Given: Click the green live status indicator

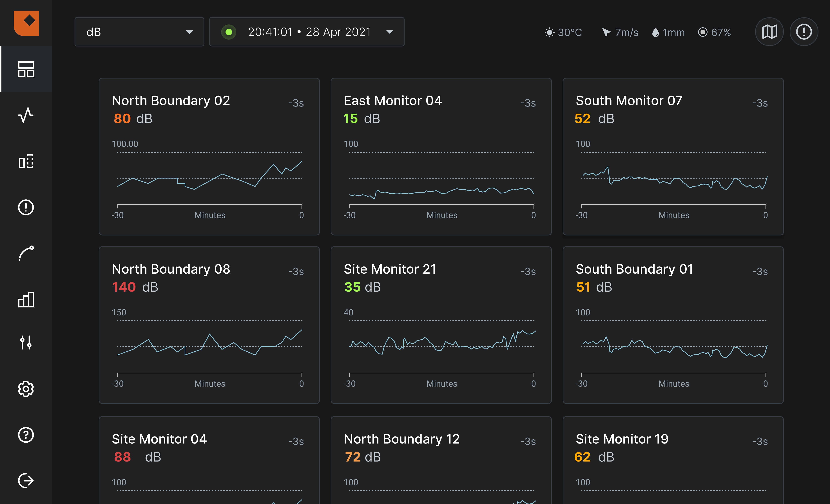Looking at the screenshot, I should tap(229, 32).
